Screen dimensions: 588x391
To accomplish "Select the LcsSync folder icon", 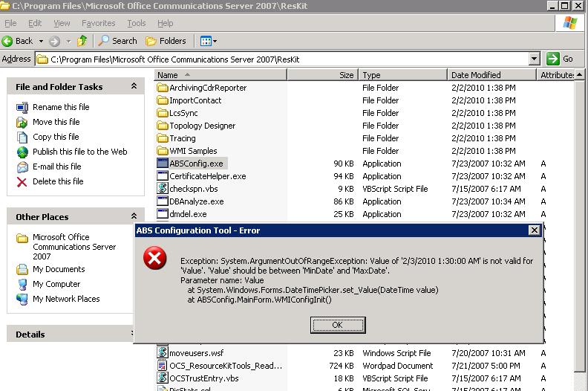I will (x=163, y=113).
